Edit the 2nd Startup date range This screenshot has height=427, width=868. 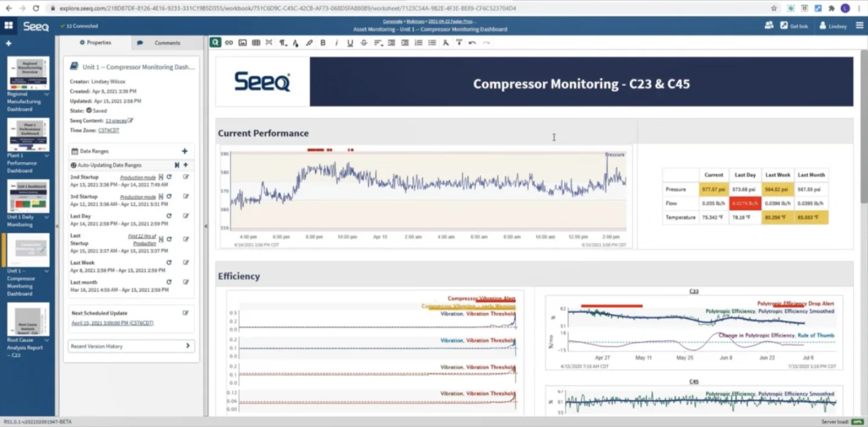coord(186,177)
